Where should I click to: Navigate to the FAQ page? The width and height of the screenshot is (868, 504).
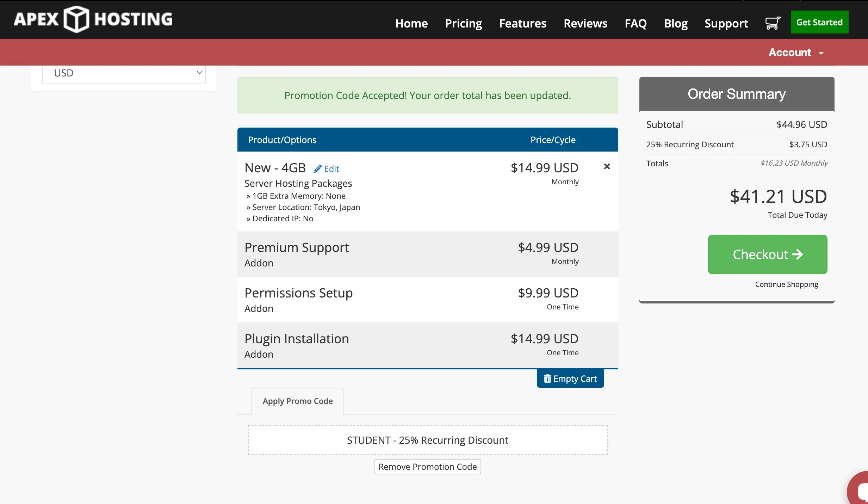635,23
